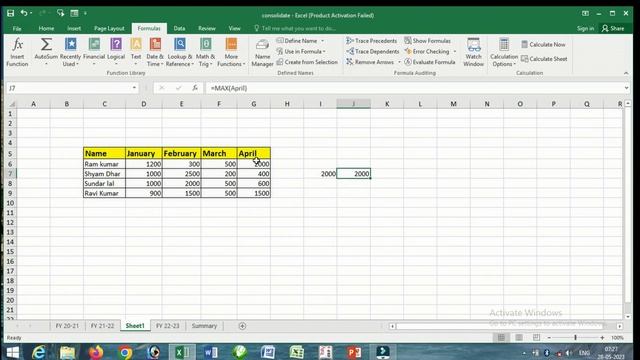Switch to the Review tab
The height and width of the screenshot is (360, 640).
click(207, 28)
